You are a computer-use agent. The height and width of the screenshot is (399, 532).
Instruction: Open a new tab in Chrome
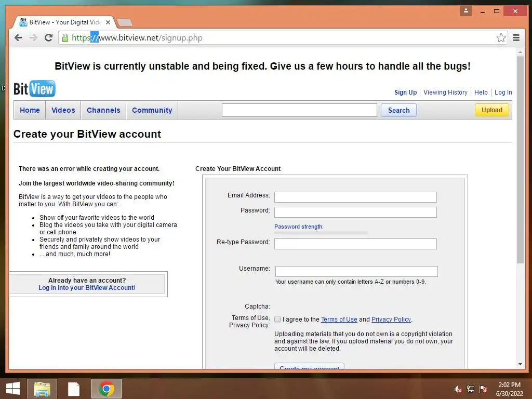click(125, 23)
